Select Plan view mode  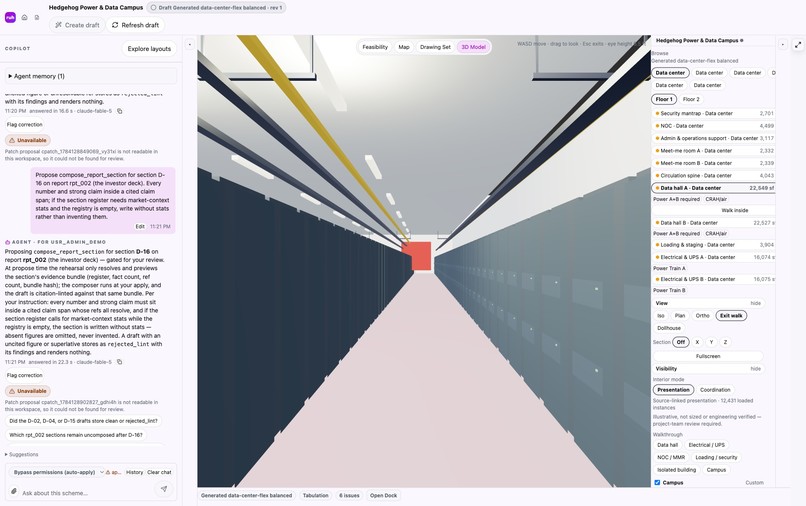coord(680,316)
